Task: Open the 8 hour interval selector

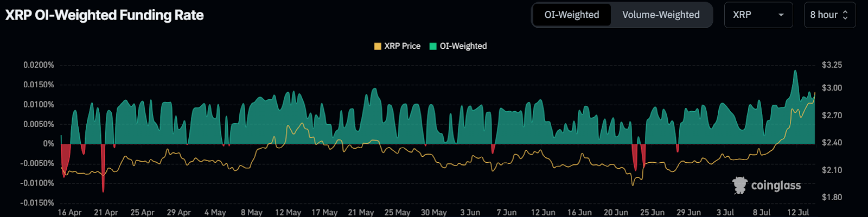Action: (829, 15)
